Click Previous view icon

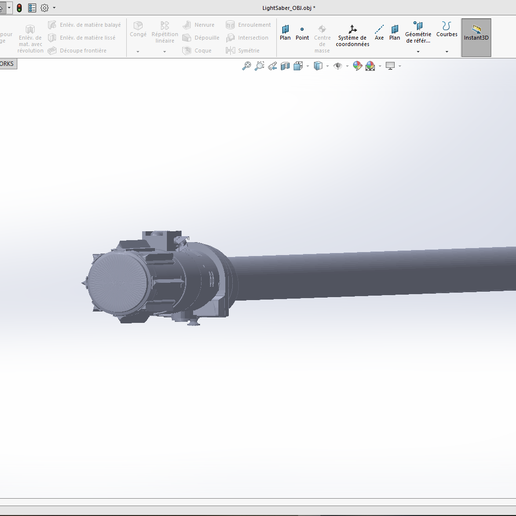272,66
